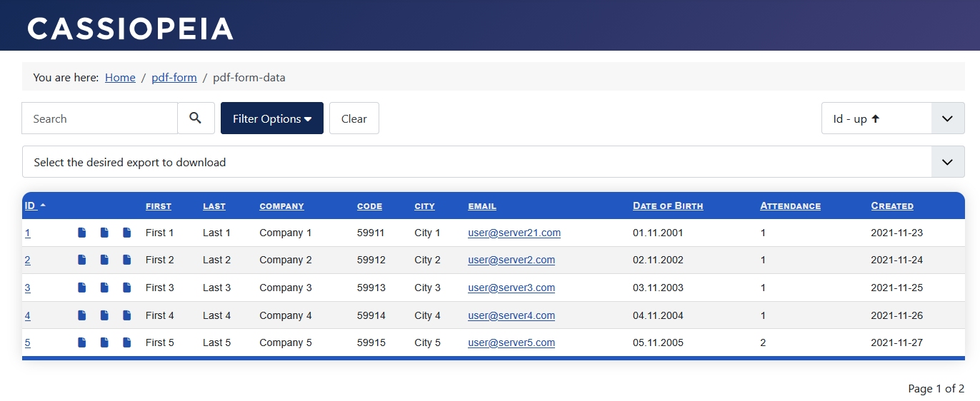Viewport: 980px width, 401px height.
Task: Focus the Search text field
Action: pyautogui.click(x=100, y=118)
